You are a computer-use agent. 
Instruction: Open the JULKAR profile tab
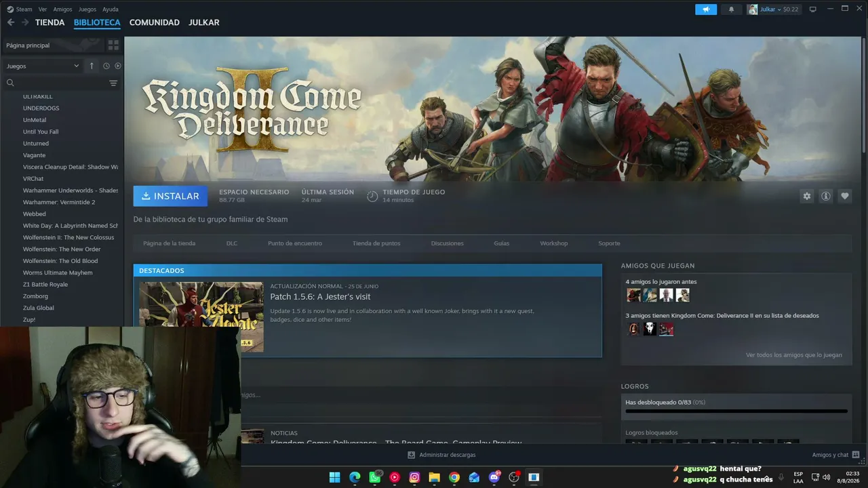[204, 22]
